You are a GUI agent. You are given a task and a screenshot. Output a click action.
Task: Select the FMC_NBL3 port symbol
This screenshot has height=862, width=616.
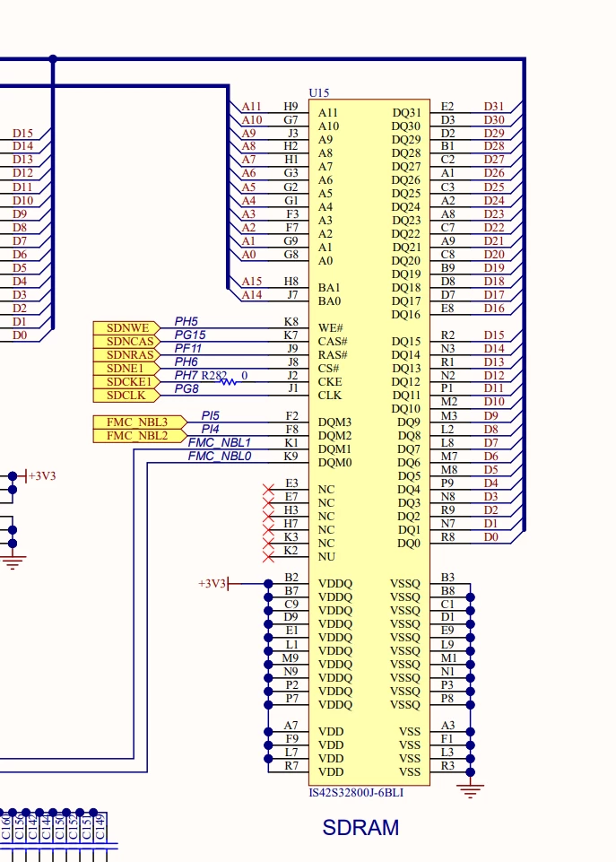tap(140, 422)
